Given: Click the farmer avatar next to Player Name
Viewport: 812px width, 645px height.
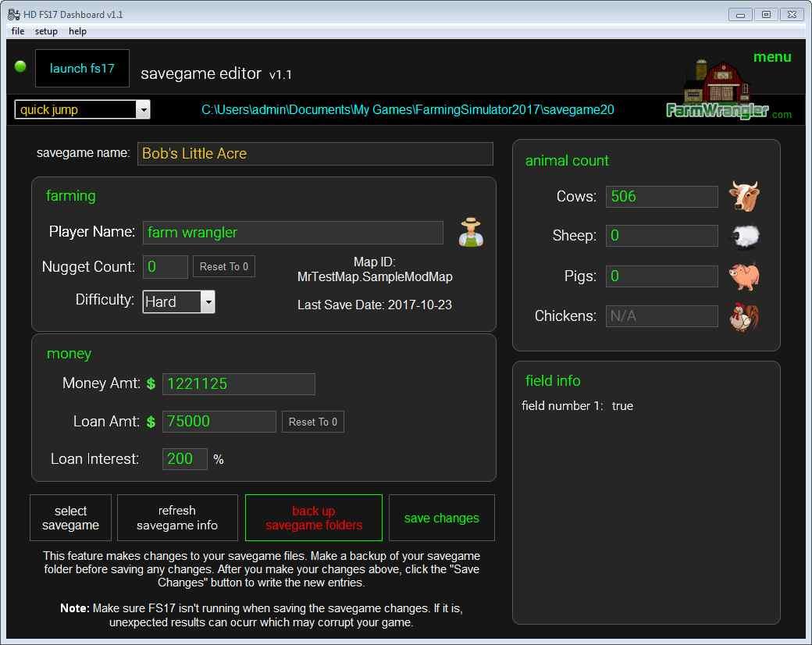Looking at the screenshot, I should [x=471, y=232].
